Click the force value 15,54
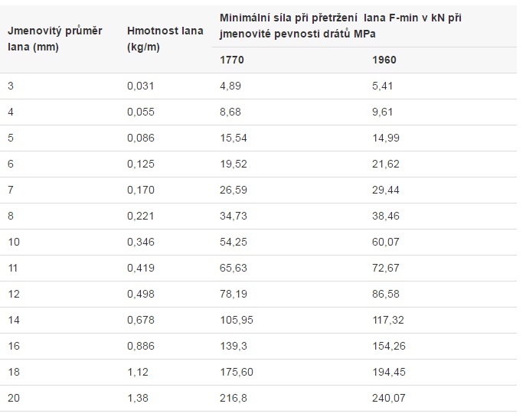This screenshot has width=526, height=420. pos(234,138)
